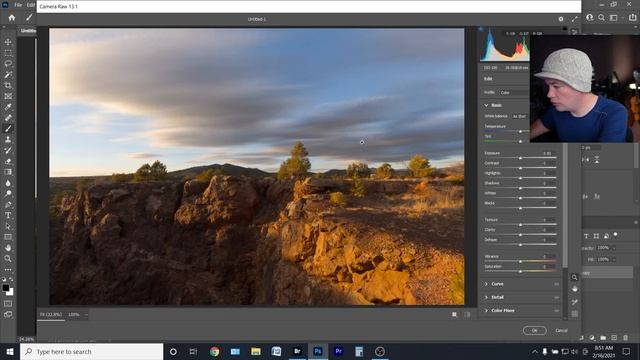
Task: Select Camera Raw Zoom tool in right strip
Action: click(574, 278)
